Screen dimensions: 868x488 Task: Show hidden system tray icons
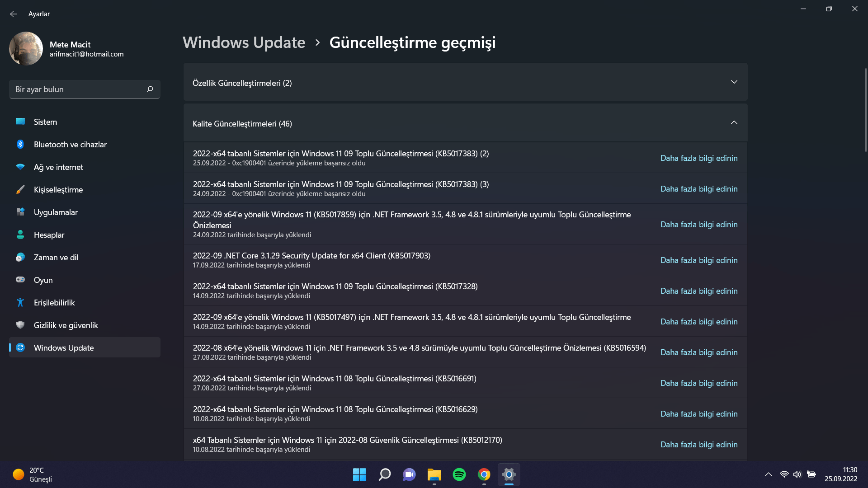(768, 474)
